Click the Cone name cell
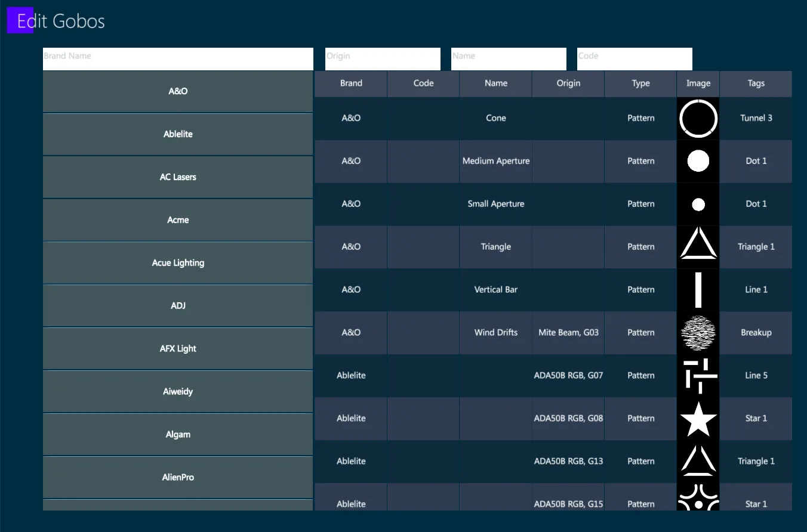The image size is (807, 532). 496,118
